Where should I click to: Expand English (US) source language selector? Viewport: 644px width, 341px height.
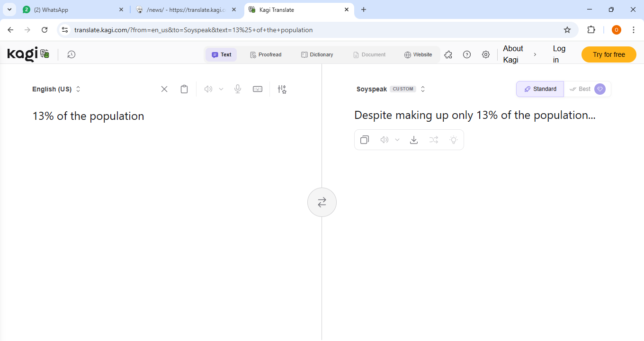tap(56, 89)
